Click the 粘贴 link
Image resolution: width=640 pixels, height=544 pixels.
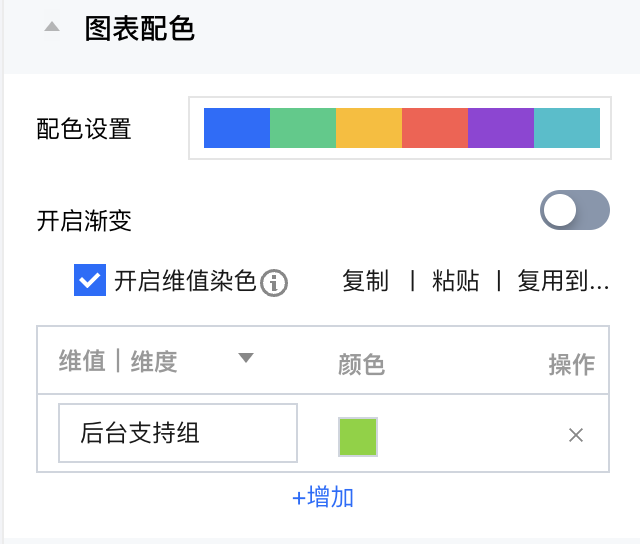pyautogui.click(x=455, y=282)
